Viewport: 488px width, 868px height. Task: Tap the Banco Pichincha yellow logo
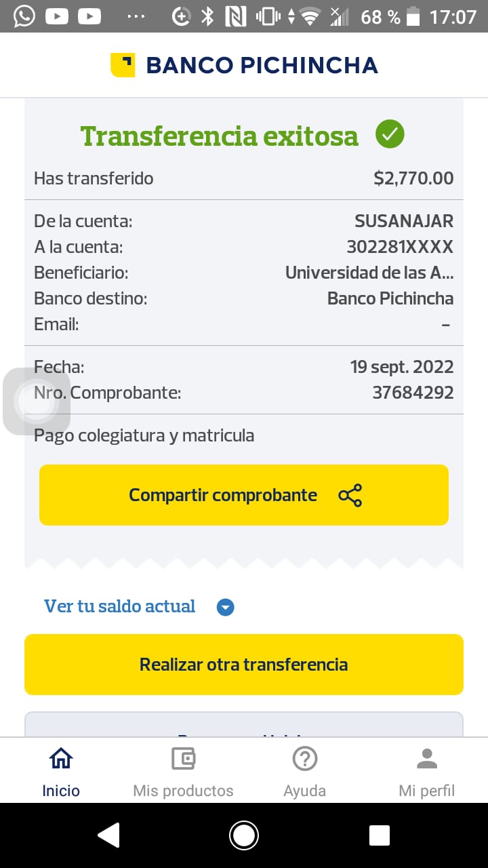[123, 65]
